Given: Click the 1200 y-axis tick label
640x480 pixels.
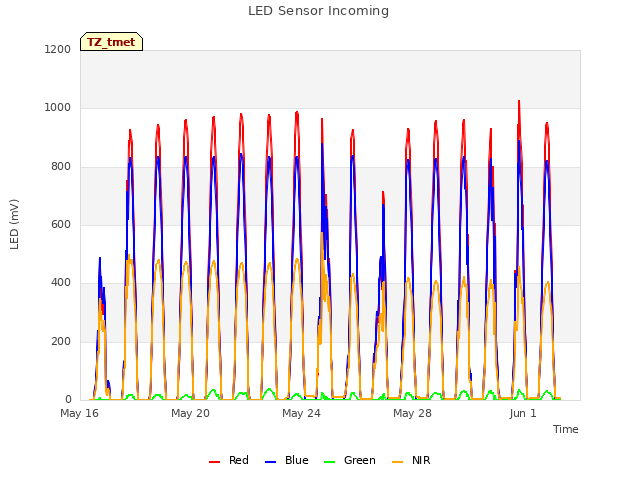Looking at the screenshot, I should pos(58,49).
